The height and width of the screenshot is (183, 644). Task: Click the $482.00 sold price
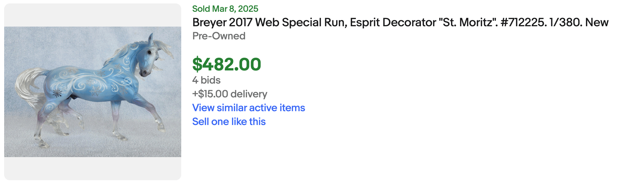tap(227, 64)
